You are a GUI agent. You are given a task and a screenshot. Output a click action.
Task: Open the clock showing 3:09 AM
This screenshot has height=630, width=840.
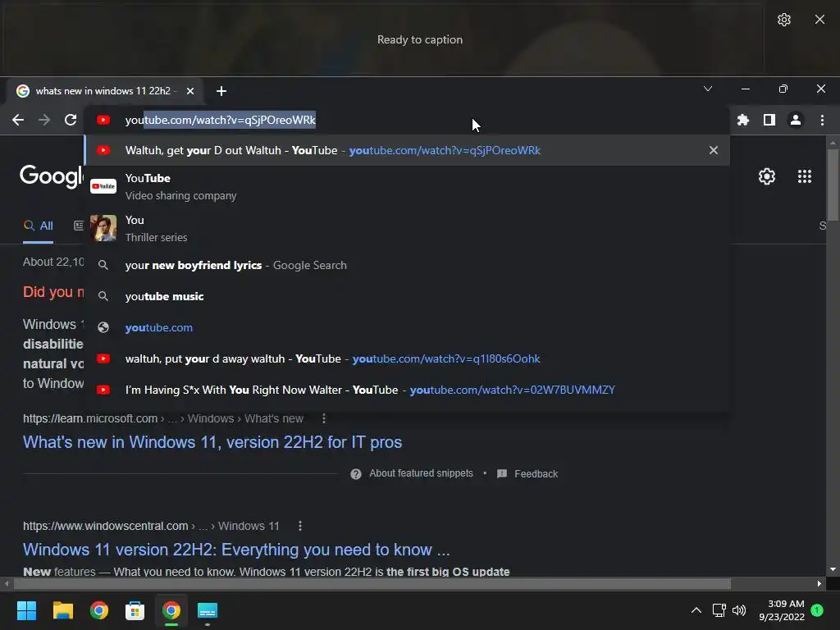pos(782,610)
